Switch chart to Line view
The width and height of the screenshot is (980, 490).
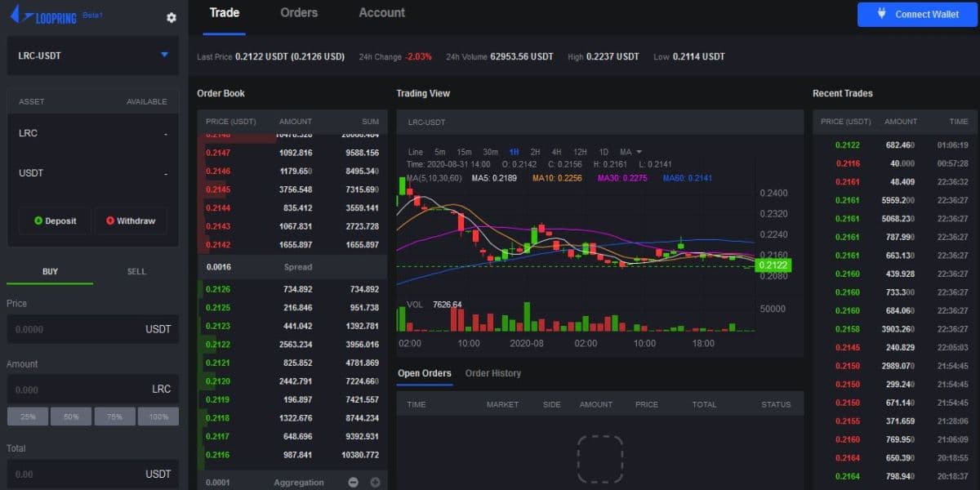pyautogui.click(x=415, y=152)
